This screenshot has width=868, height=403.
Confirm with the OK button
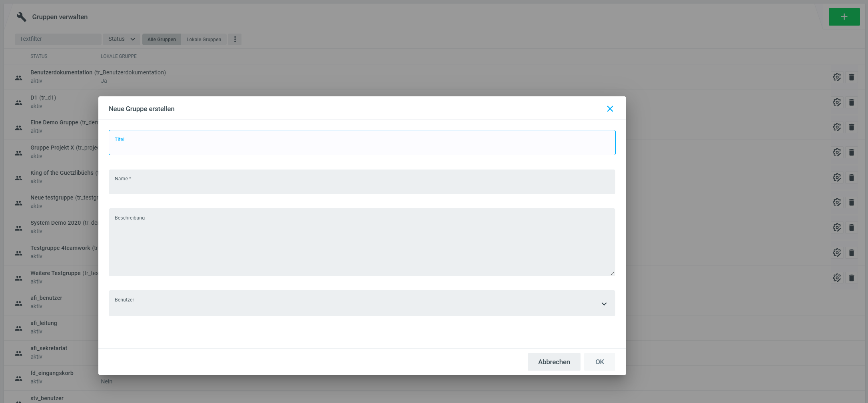pyautogui.click(x=599, y=362)
